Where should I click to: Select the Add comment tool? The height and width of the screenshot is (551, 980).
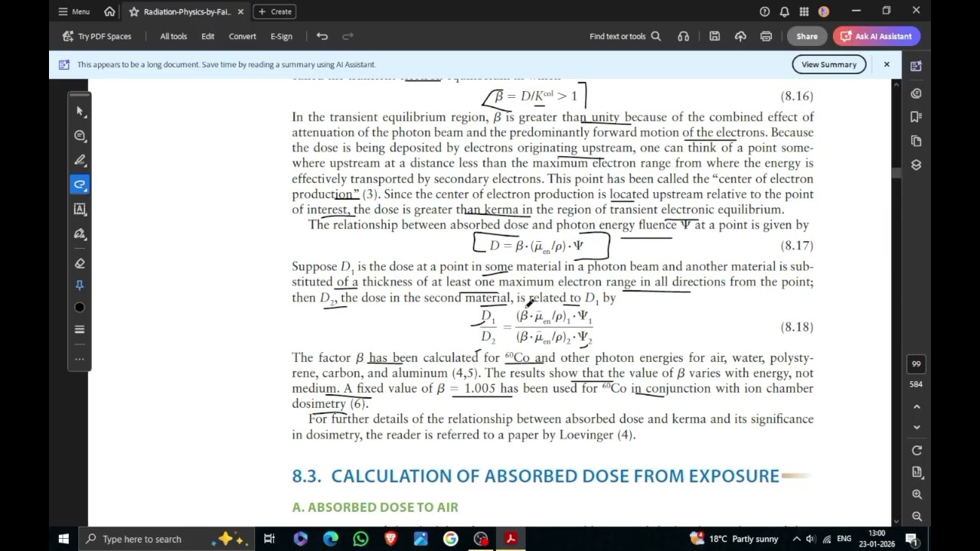tap(80, 135)
